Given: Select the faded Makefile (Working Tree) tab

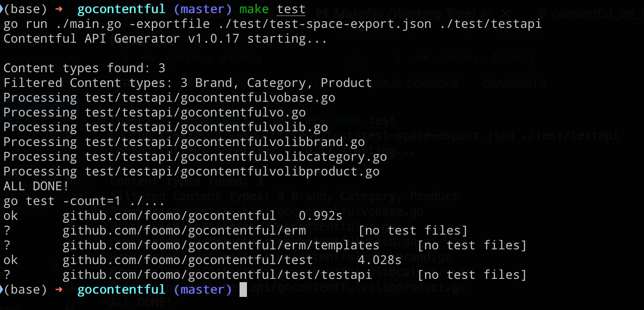Looking at the screenshot, I should (407, 14).
